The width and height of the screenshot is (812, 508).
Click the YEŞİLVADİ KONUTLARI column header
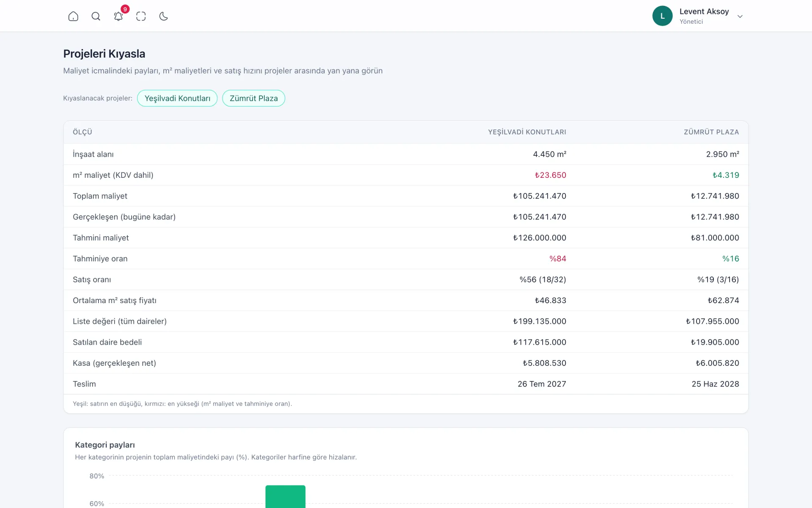click(x=527, y=132)
